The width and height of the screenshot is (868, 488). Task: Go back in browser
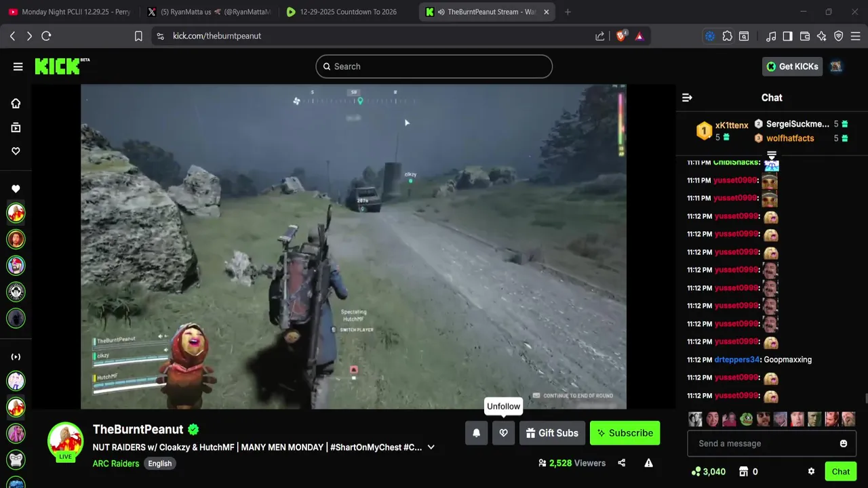click(12, 36)
